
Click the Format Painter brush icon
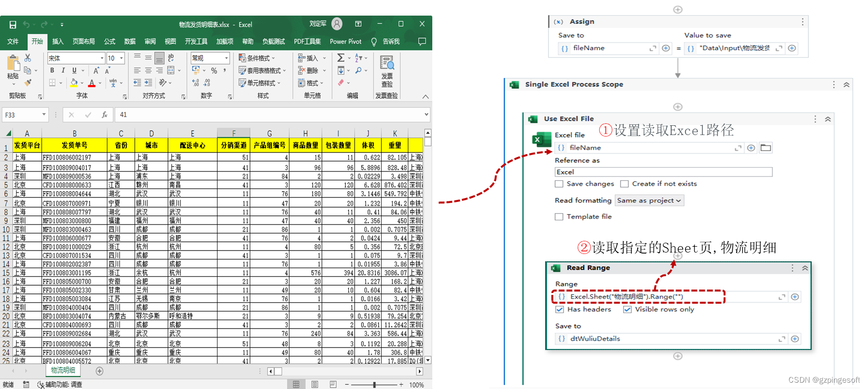pyautogui.click(x=28, y=82)
